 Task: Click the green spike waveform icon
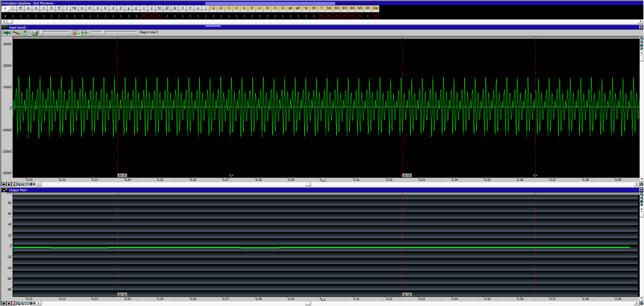[85, 33]
